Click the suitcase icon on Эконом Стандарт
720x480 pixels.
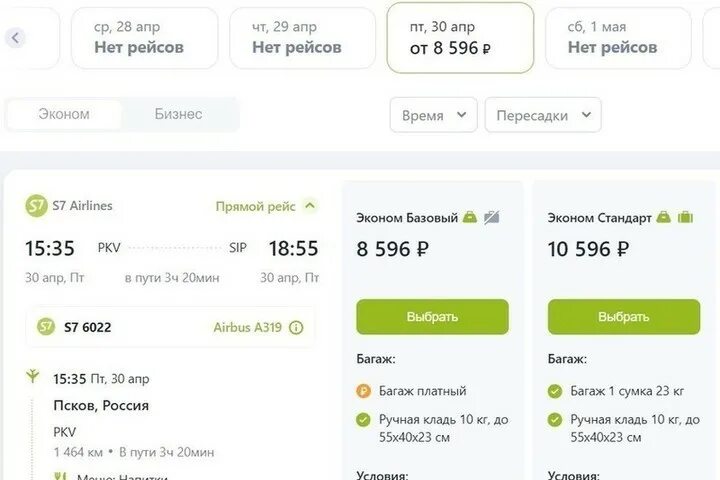(x=685, y=217)
